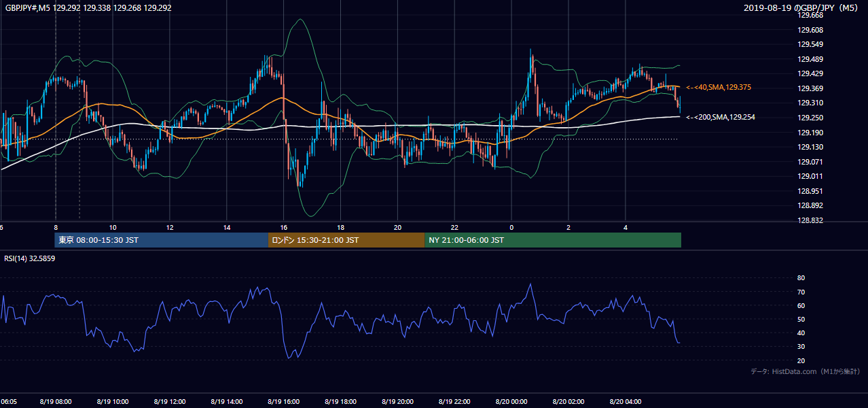The width and height of the screenshot is (868, 408).
Task: Click the hour label 12 under the chart
Action: point(170,227)
